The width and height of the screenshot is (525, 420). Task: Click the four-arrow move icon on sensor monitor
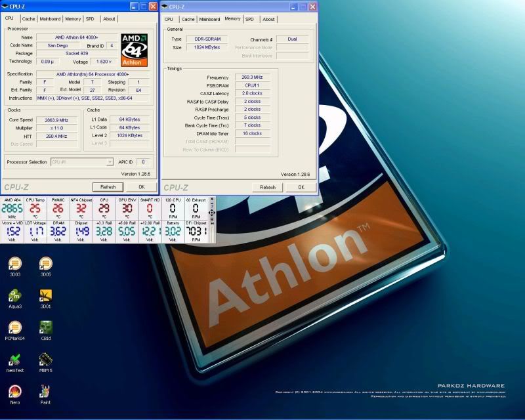click(x=211, y=213)
